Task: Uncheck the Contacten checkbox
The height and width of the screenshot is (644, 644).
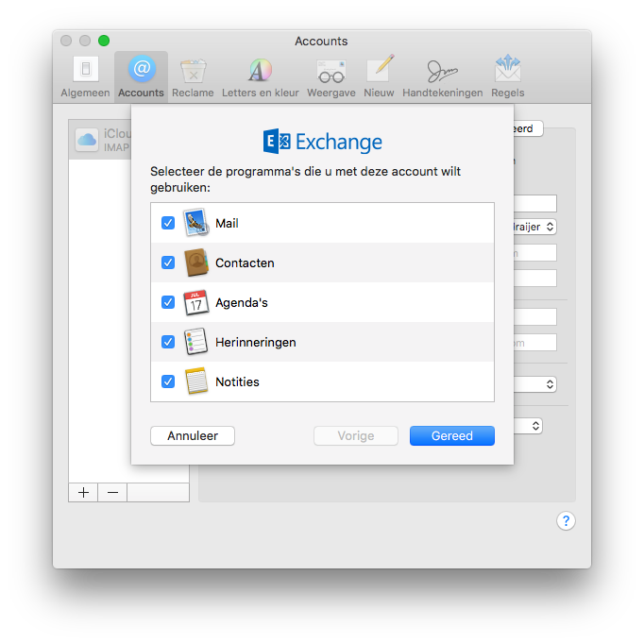Action: click(168, 263)
